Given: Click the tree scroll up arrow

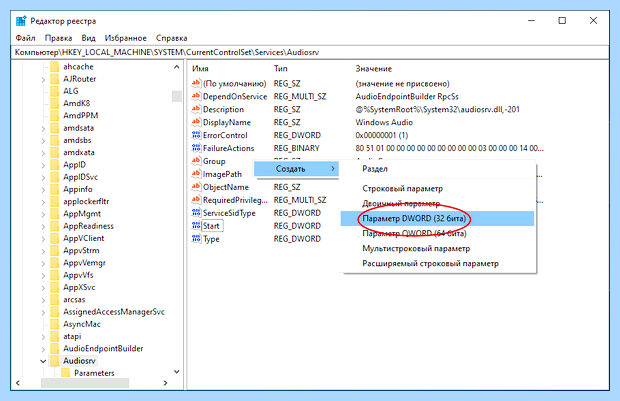Looking at the screenshot, I should coord(177,67).
